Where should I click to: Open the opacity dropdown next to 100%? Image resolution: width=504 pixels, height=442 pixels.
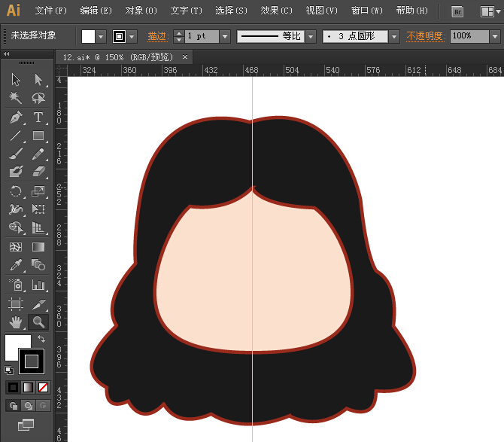point(494,36)
